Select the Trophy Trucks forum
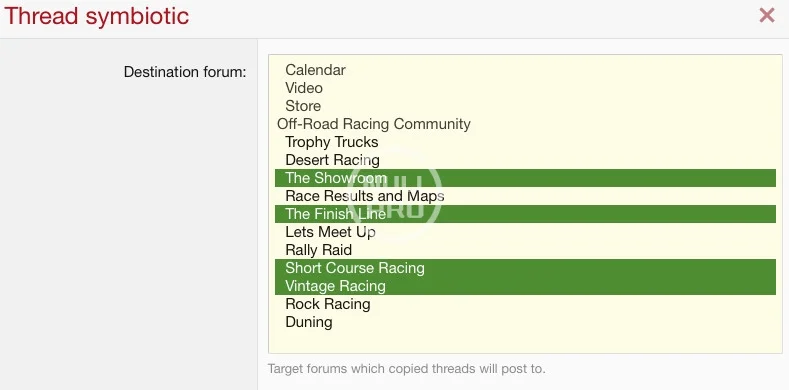The image size is (789, 390). [525, 142]
